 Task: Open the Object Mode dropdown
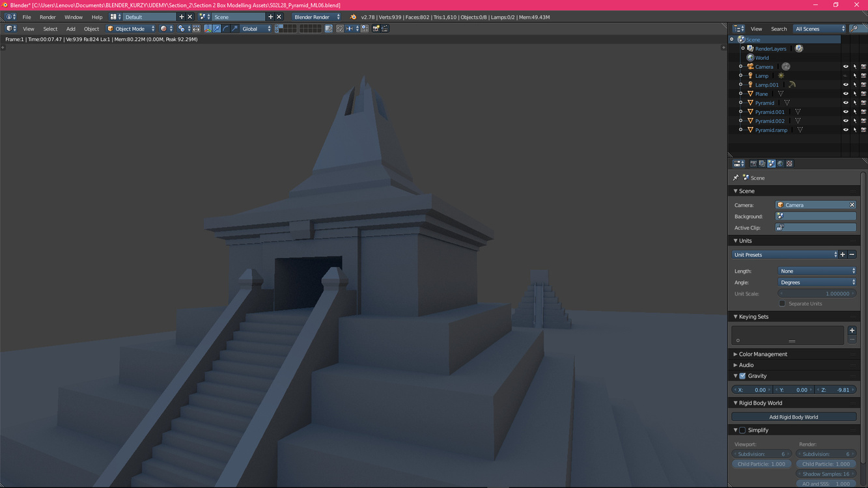click(131, 29)
